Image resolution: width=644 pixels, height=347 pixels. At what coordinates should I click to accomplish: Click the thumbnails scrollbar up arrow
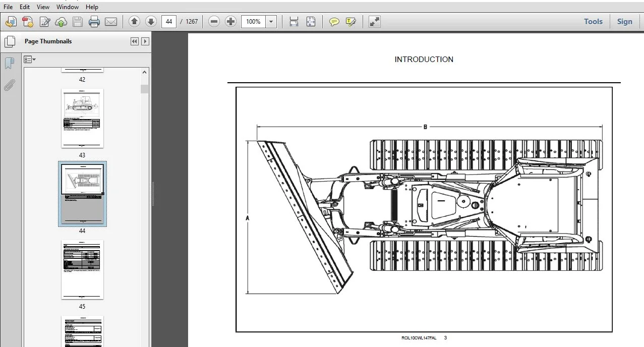[x=145, y=73]
